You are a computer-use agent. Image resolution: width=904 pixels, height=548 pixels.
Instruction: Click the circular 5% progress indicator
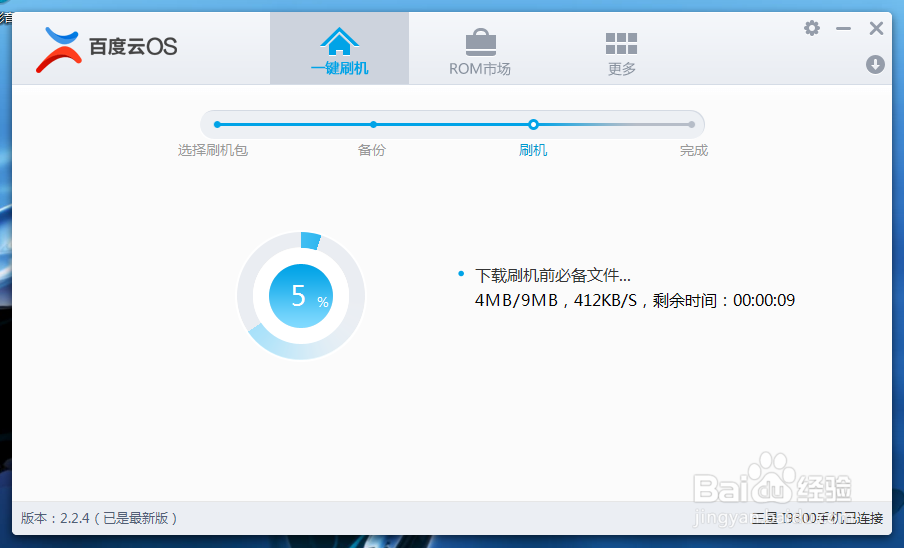pyautogui.click(x=301, y=296)
